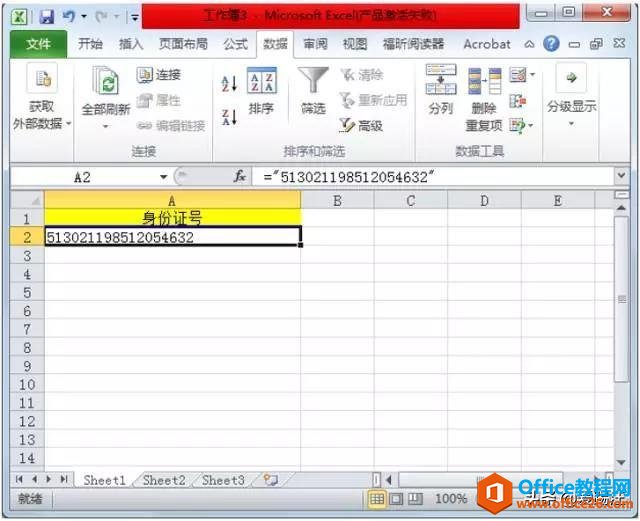Click the what-if analysis icon
This screenshot has width=640, height=521.
[517, 125]
